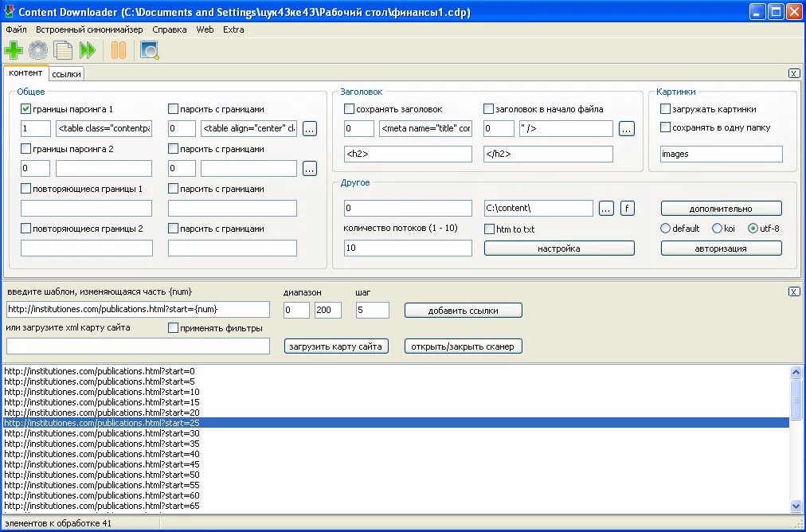Screen dimensions: 806x532
Task: Click the добавить ссылки button
Action: [463, 310]
